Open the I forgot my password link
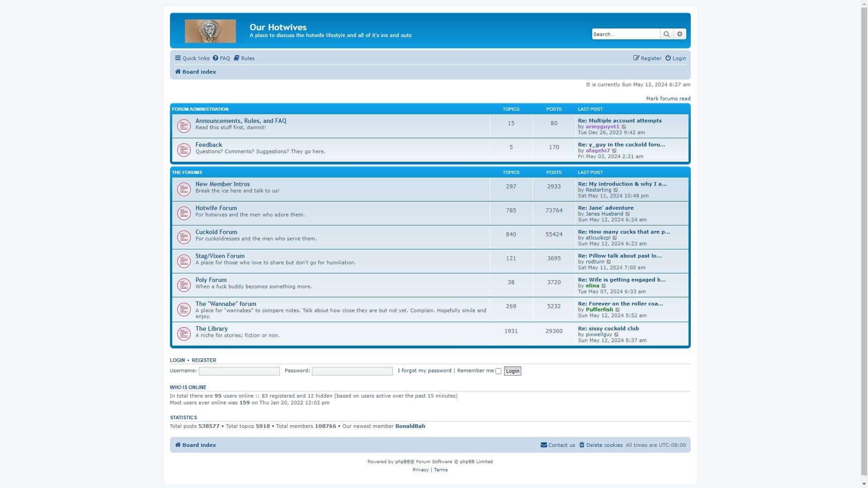This screenshot has width=868, height=488. [424, 371]
